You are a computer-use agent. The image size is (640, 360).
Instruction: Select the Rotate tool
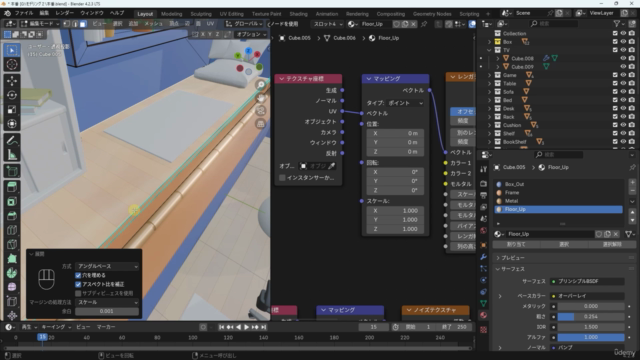click(x=12, y=95)
